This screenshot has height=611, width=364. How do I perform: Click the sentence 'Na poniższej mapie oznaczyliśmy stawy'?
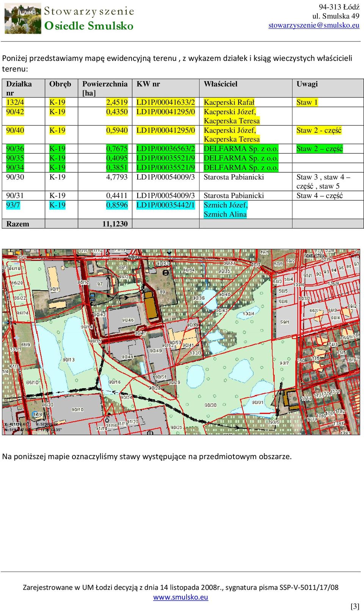(x=147, y=456)
